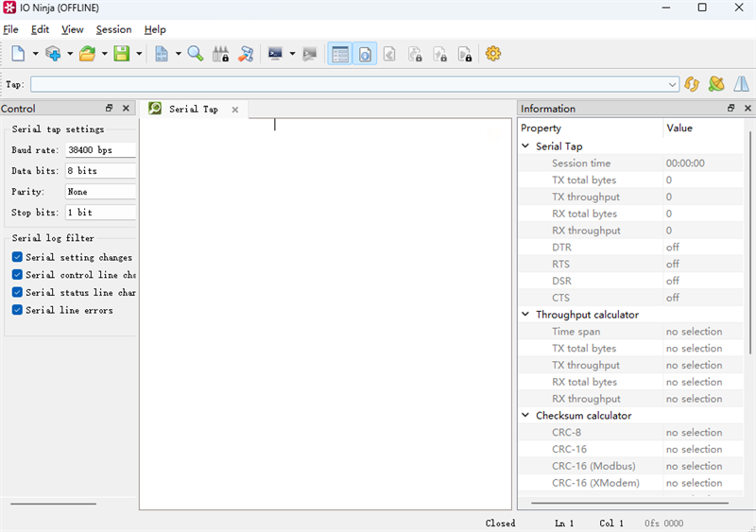Click the green floppy Save icon
The width and height of the screenshot is (756, 532).
122,54
